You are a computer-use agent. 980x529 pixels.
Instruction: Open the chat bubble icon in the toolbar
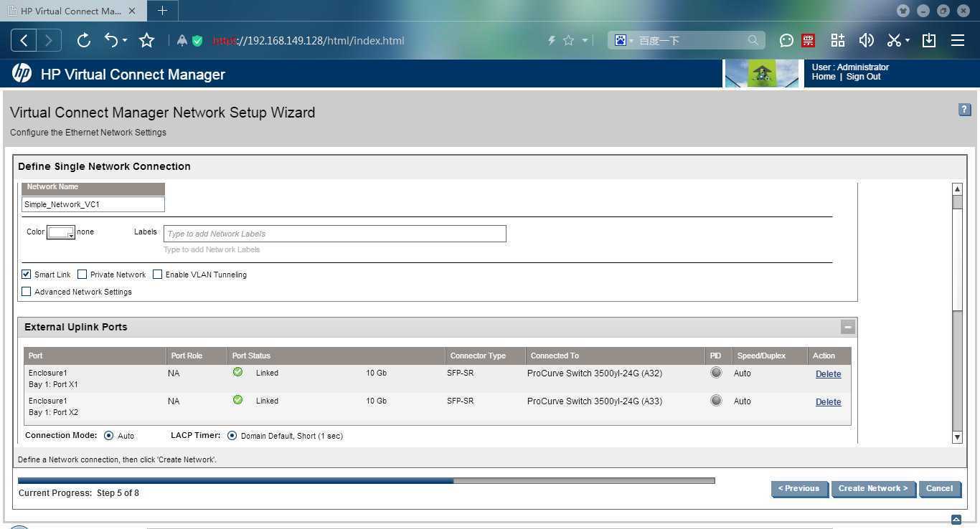[x=786, y=40]
